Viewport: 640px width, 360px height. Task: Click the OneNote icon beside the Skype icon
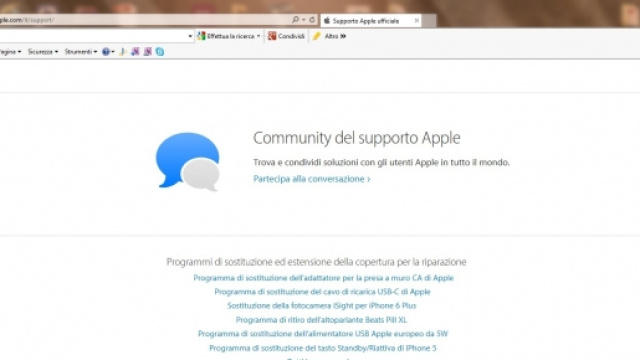pos(148,52)
